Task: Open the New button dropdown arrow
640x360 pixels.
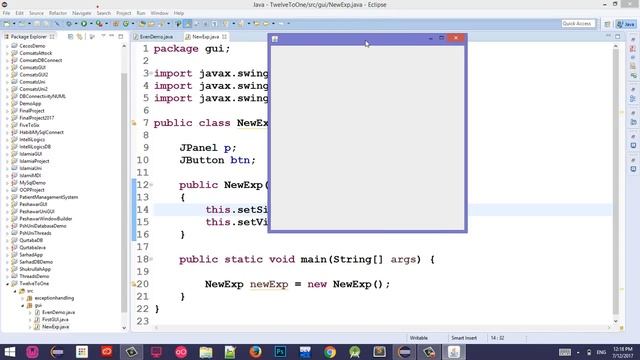Action: (x=13, y=24)
